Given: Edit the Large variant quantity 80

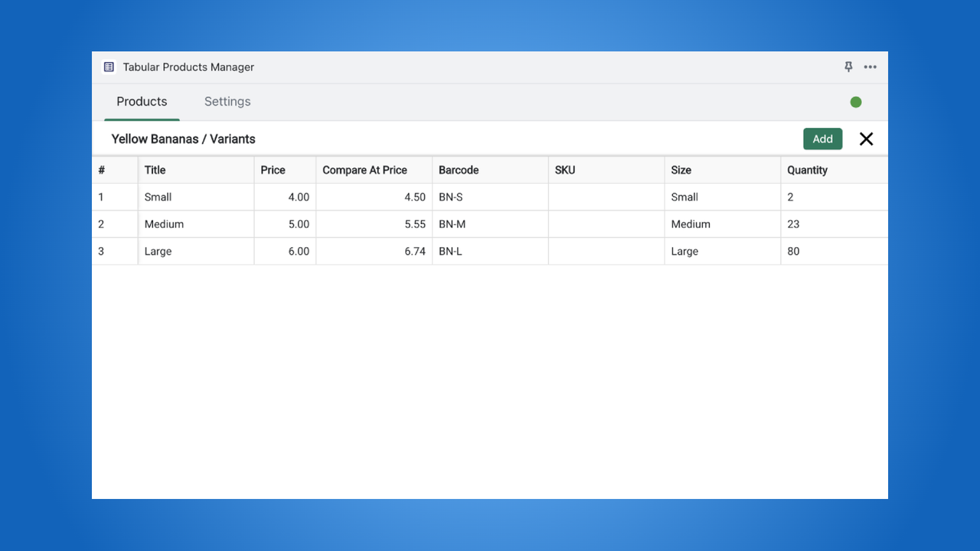Looking at the screenshot, I should 835,251.
